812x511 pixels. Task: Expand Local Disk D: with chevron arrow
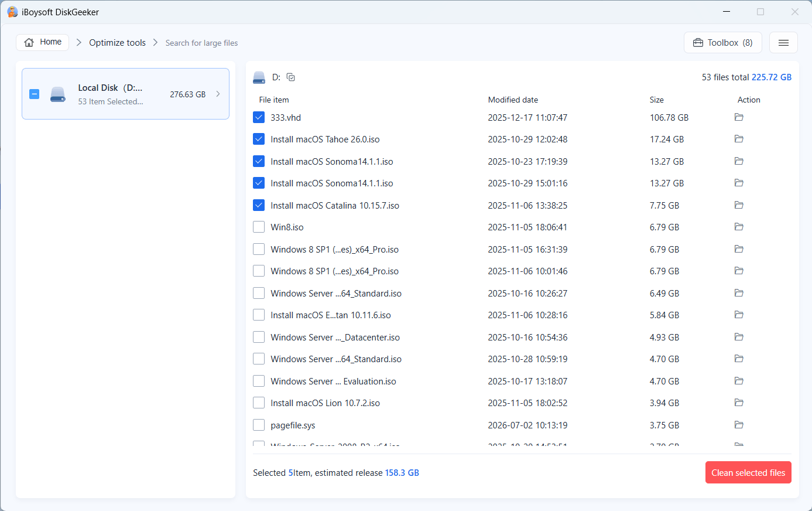tap(218, 94)
